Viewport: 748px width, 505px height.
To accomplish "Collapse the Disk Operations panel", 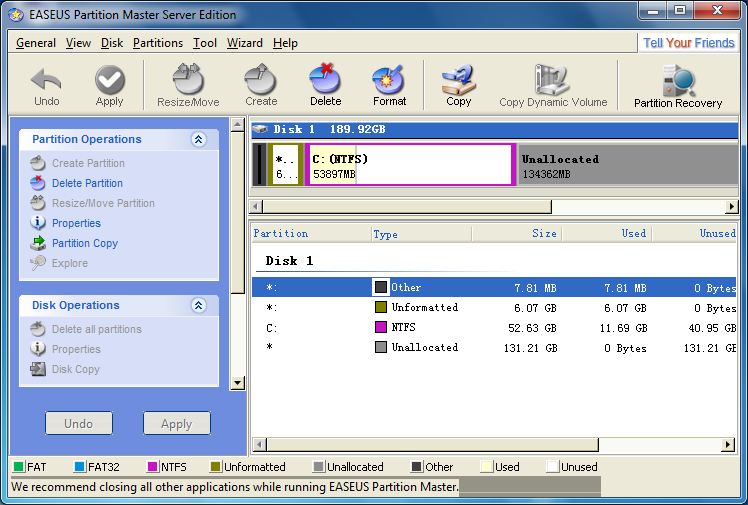I will 198,305.
